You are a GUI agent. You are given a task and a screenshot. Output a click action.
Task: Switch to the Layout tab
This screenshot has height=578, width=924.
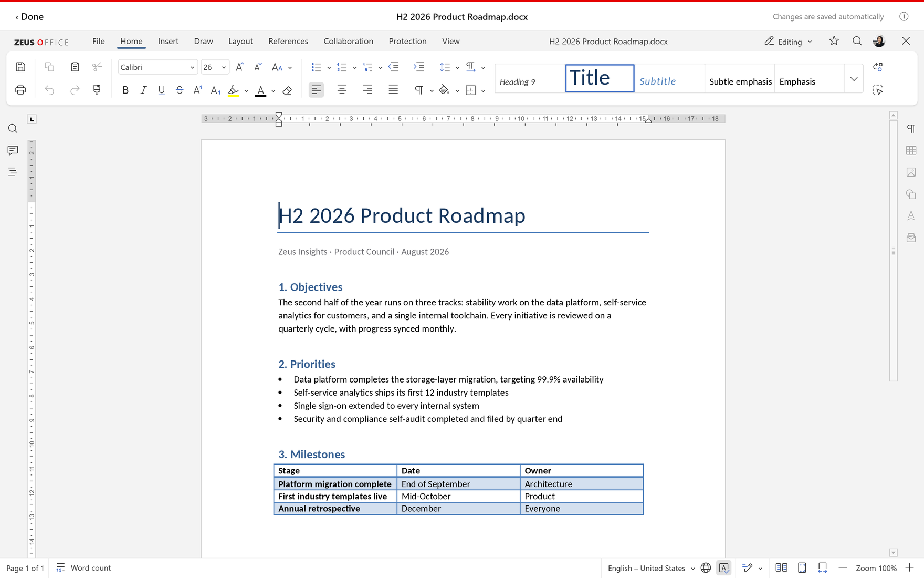coord(240,41)
